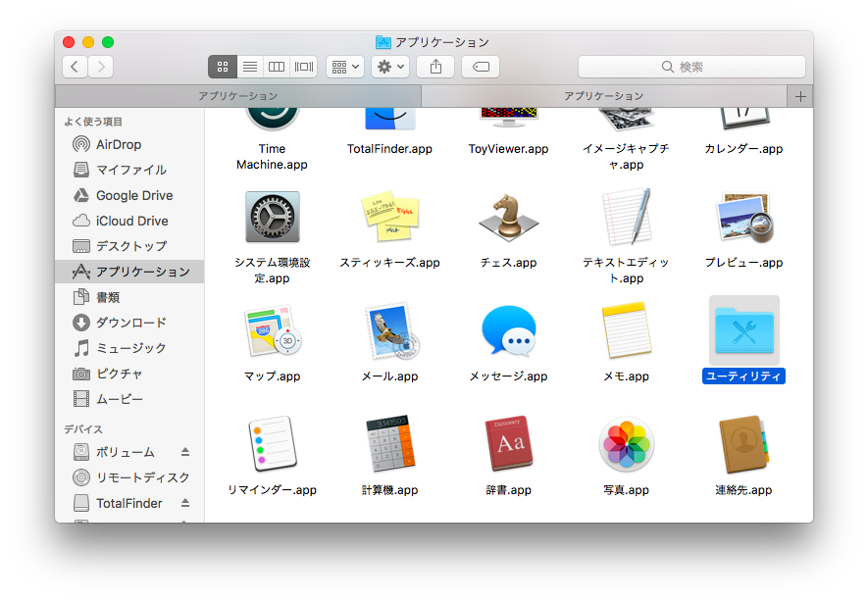Image resolution: width=868 pixels, height=601 pixels.
Task: Select the Utilities folder icon
Action: [x=744, y=330]
